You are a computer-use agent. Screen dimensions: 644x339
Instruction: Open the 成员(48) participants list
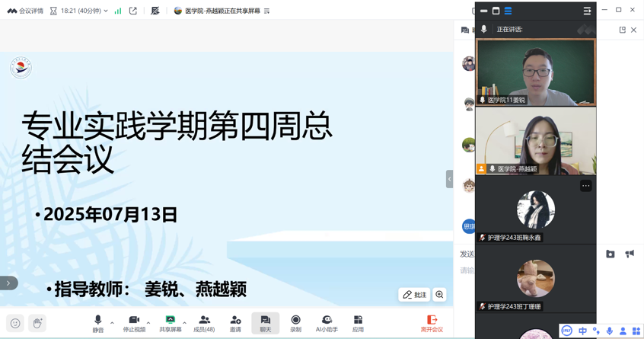click(x=203, y=323)
